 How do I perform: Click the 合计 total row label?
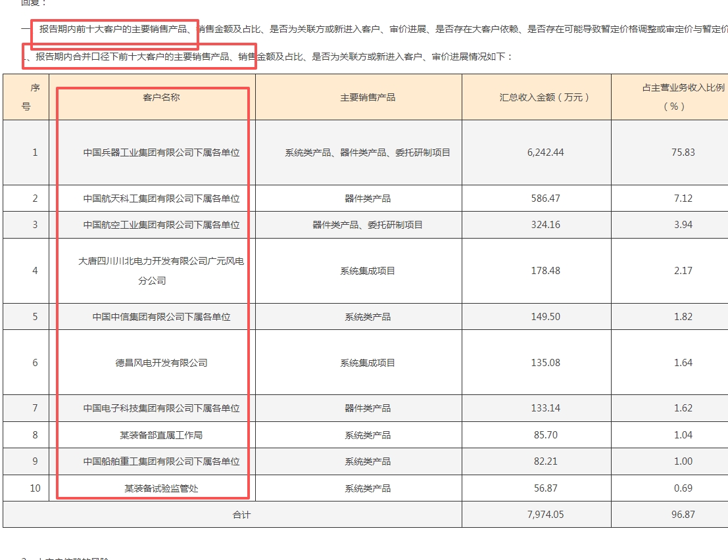(241, 515)
